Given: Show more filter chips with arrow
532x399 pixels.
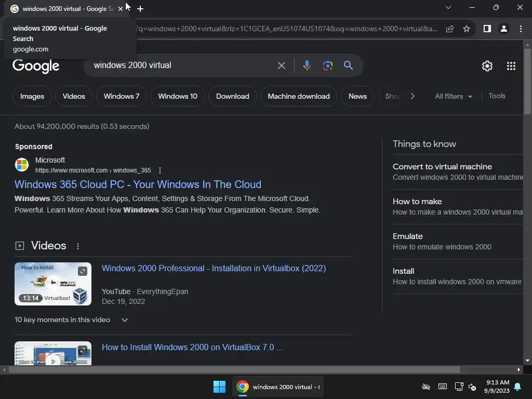Looking at the screenshot, I should click(413, 96).
